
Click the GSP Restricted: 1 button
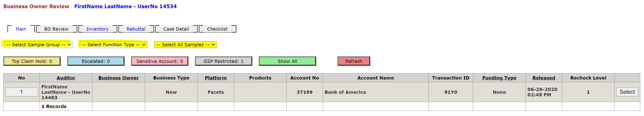[x=223, y=61]
